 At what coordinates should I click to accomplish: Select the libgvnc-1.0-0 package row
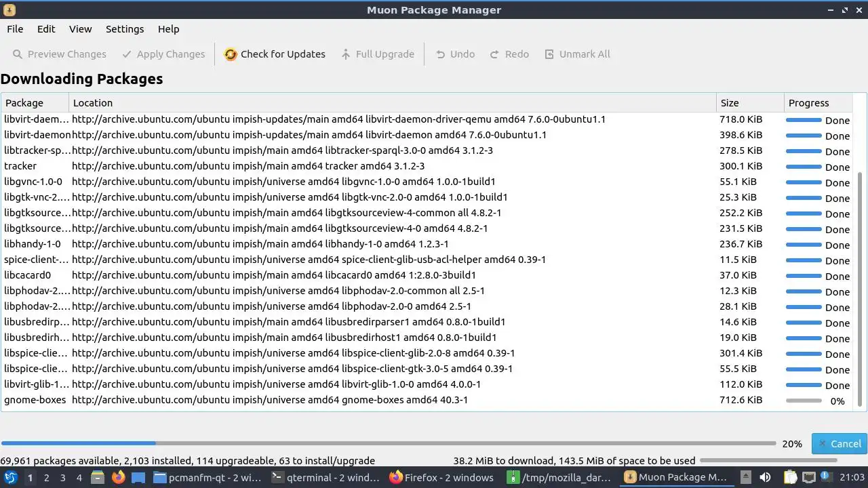[427, 182]
